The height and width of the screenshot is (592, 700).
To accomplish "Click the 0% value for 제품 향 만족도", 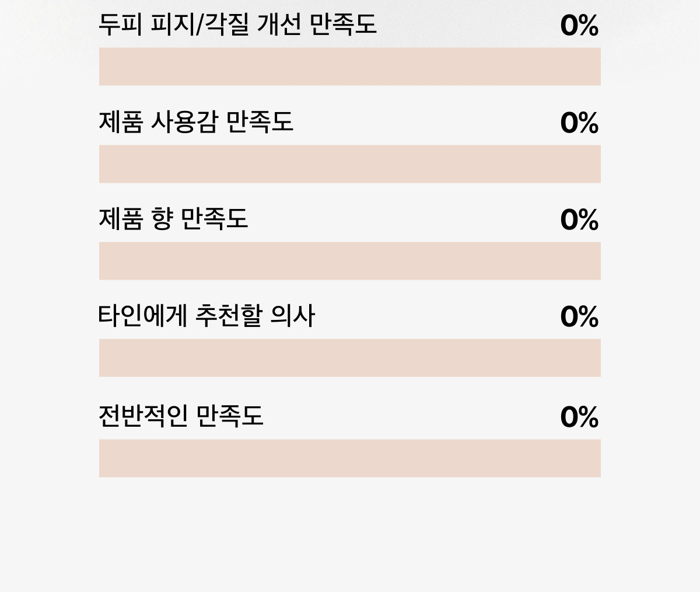I will (x=579, y=220).
